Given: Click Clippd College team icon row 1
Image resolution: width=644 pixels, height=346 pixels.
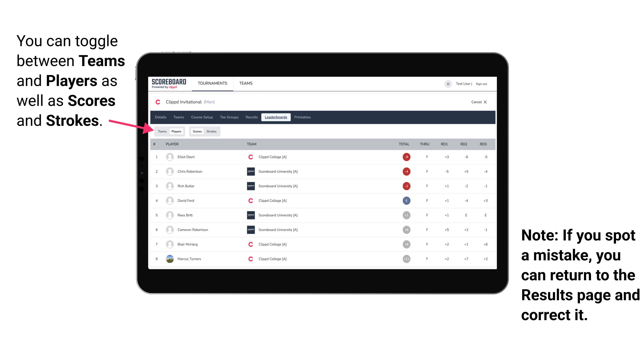Looking at the screenshot, I should point(249,157).
